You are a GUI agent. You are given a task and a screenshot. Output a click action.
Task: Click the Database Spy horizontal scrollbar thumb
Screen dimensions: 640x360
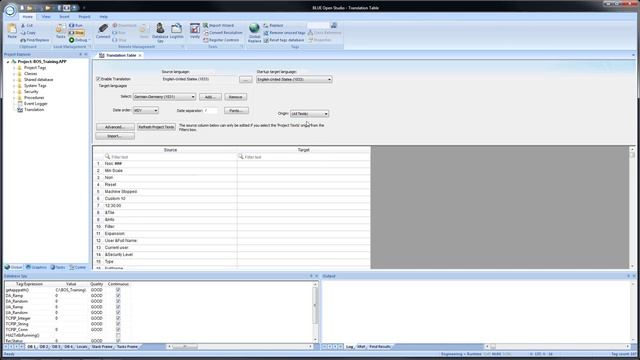pyautogui.click(x=185, y=347)
